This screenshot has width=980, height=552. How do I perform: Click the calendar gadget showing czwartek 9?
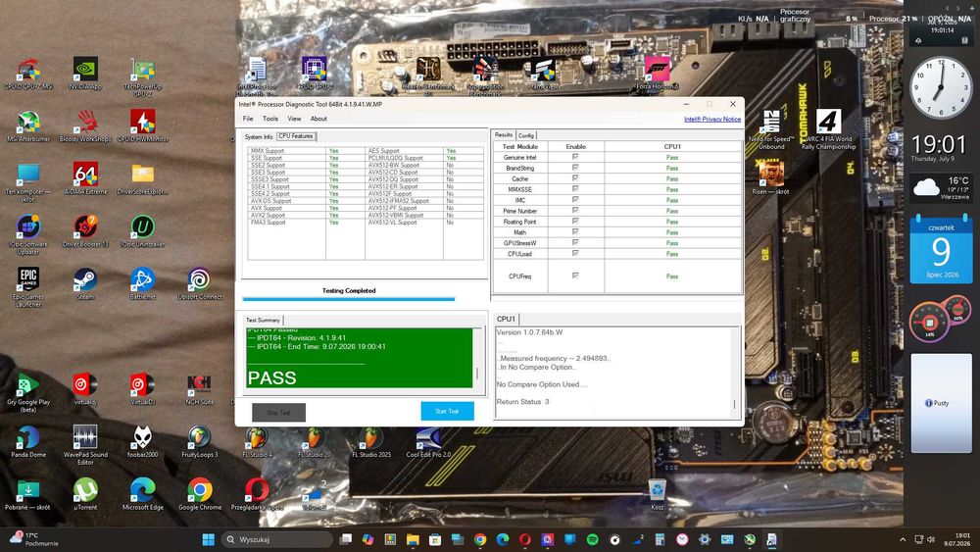pyautogui.click(x=941, y=249)
